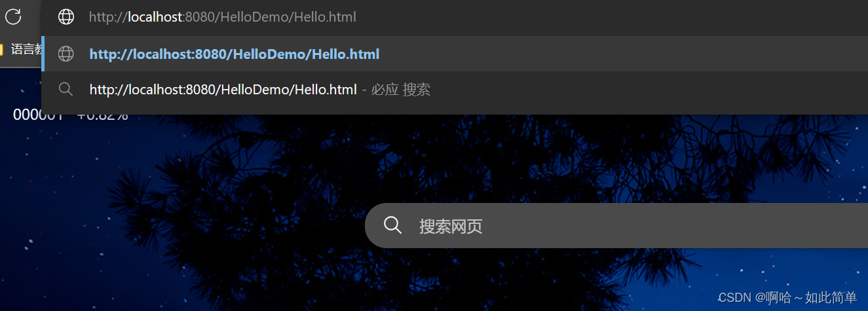
Task: Click the globe icon beside the highlighted suggestion
Action: [66, 54]
